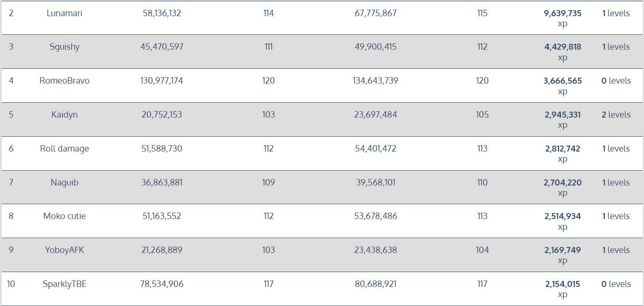Click the 53,678,486 XP cell
644x306 pixels.
(x=376, y=216)
